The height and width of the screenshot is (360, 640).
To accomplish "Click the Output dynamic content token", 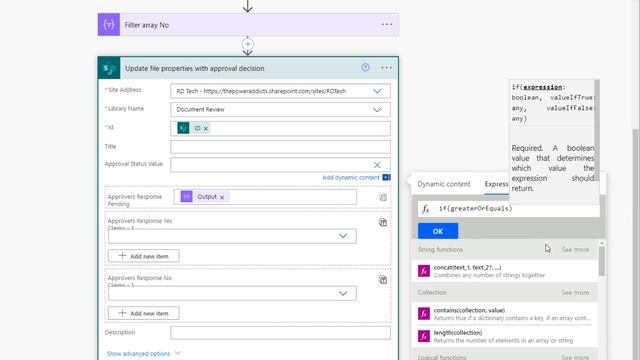I will [205, 197].
